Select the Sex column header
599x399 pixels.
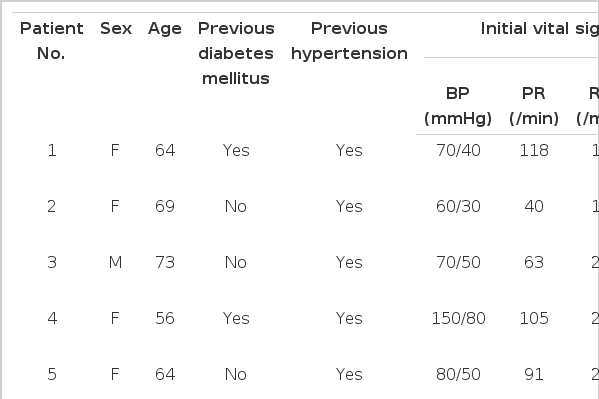click(116, 29)
